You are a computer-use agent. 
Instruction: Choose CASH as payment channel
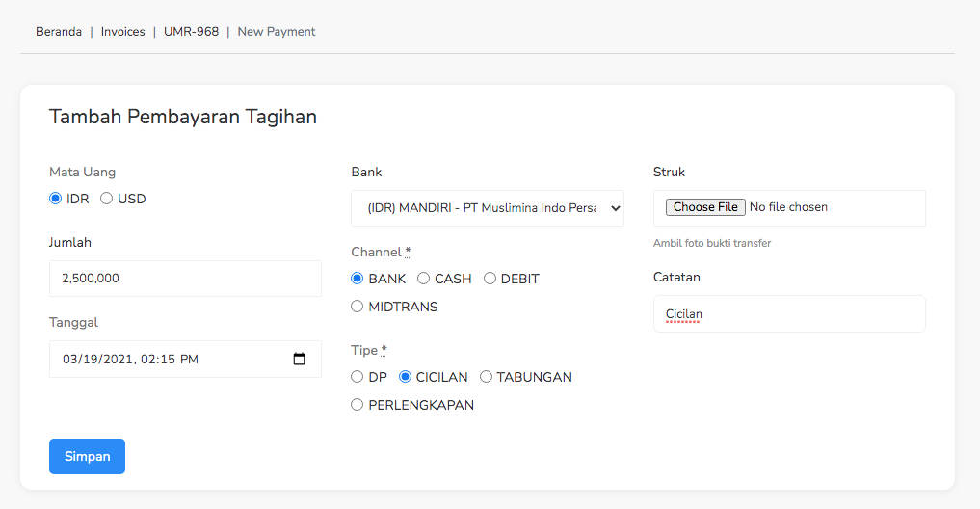tap(424, 279)
